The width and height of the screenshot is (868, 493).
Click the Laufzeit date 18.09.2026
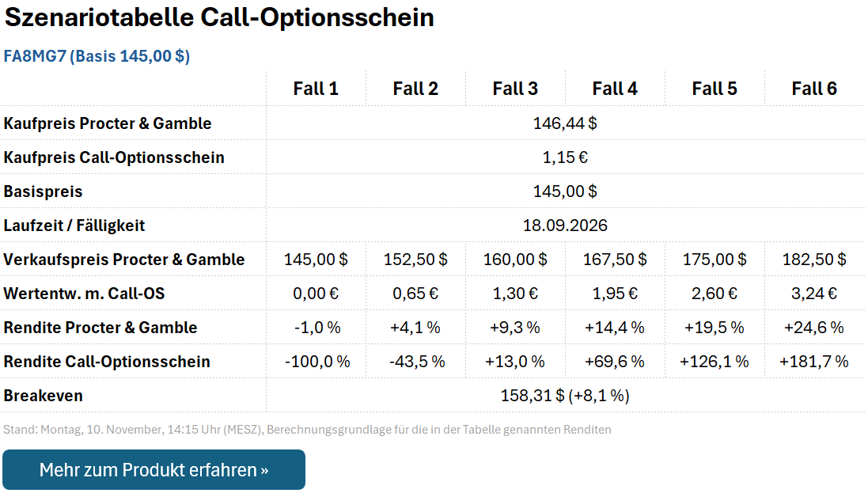565,226
